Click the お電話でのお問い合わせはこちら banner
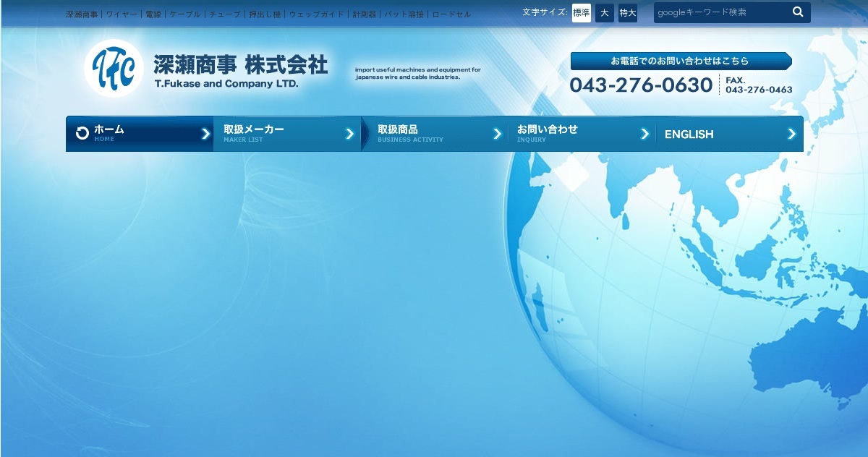868x457 pixels. [x=681, y=61]
